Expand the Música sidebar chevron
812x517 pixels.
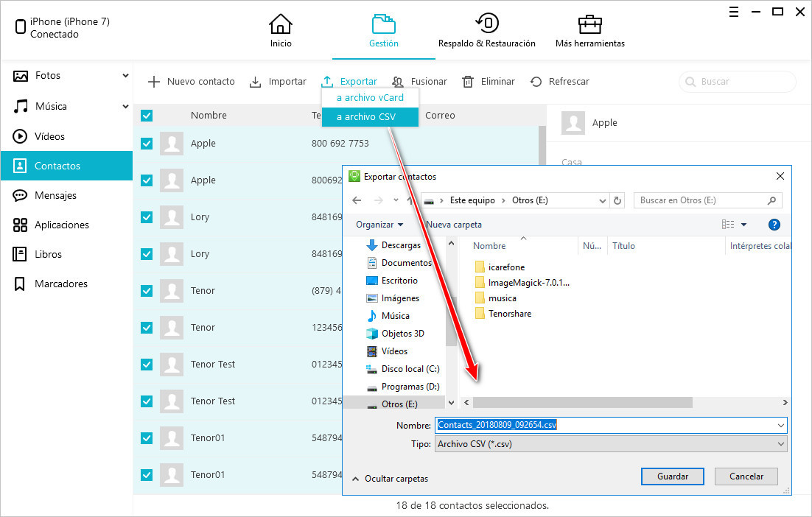[x=125, y=106]
